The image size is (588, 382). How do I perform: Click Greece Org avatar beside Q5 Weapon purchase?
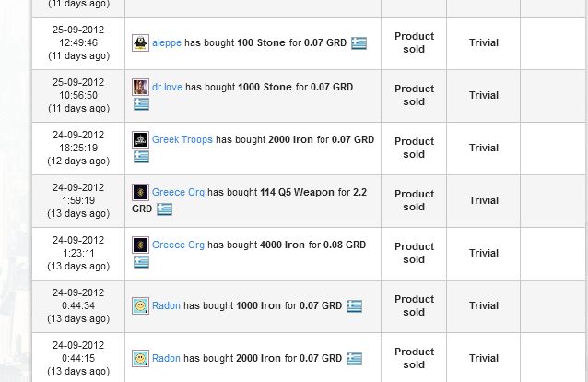point(140,192)
